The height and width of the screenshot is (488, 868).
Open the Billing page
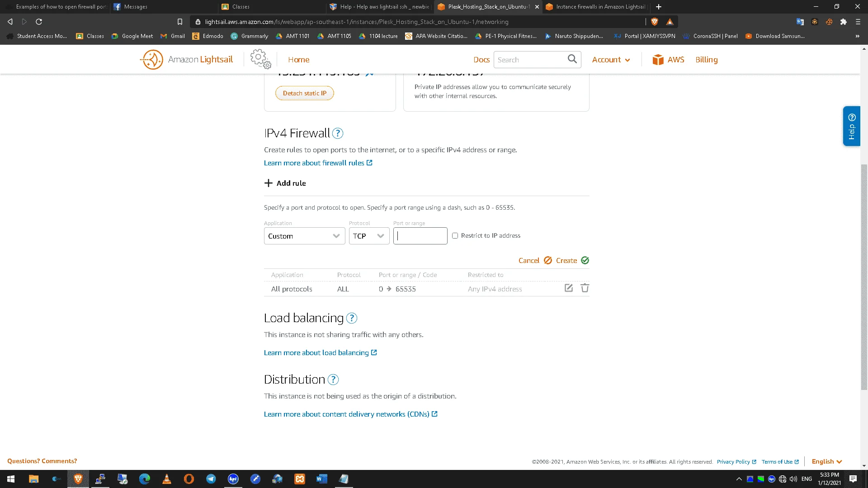(x=707, y=60)
